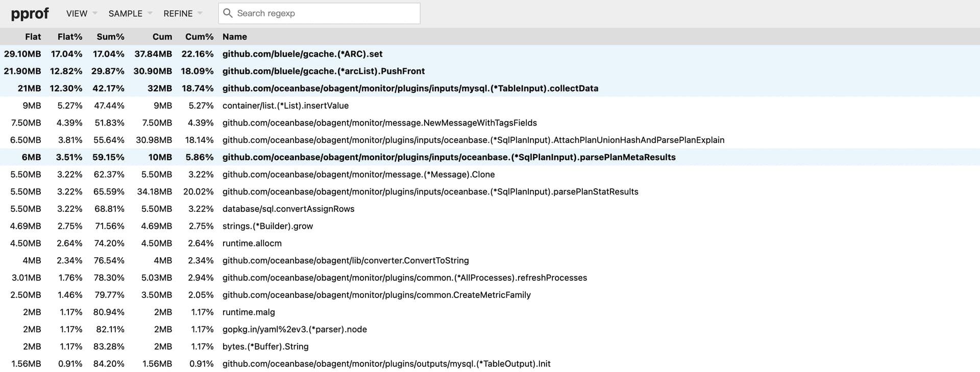Select the runtime.allocm row
Screen dimensions: 980x372
(490, 243)
